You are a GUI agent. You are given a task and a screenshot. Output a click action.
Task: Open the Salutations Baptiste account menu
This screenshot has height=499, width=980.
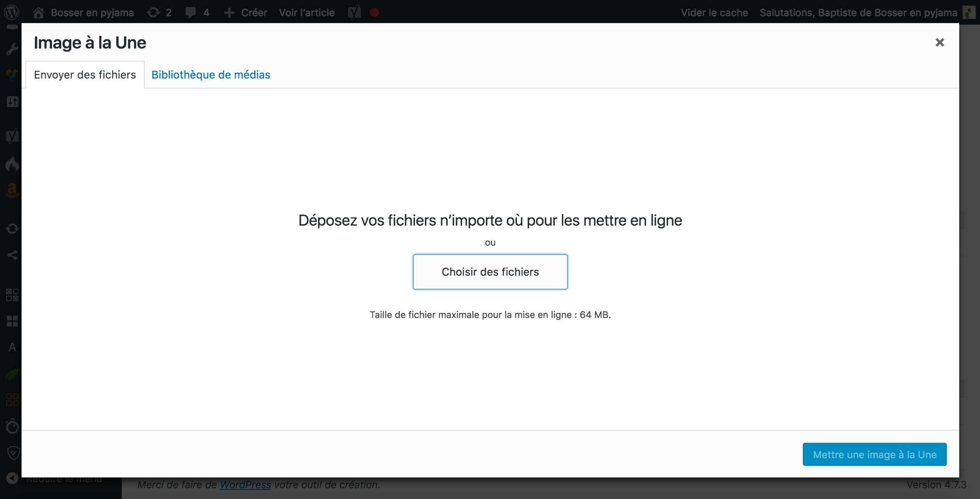pos(858,12)
